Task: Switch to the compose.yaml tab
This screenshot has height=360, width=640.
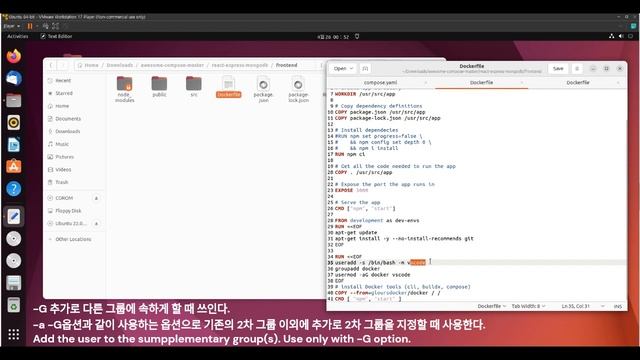Action: pos(380,82)
